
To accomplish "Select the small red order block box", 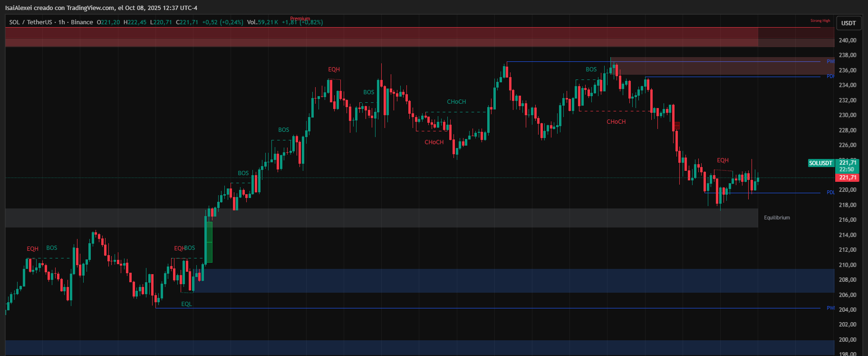I will pyautogui.click(x=676, y=126).
